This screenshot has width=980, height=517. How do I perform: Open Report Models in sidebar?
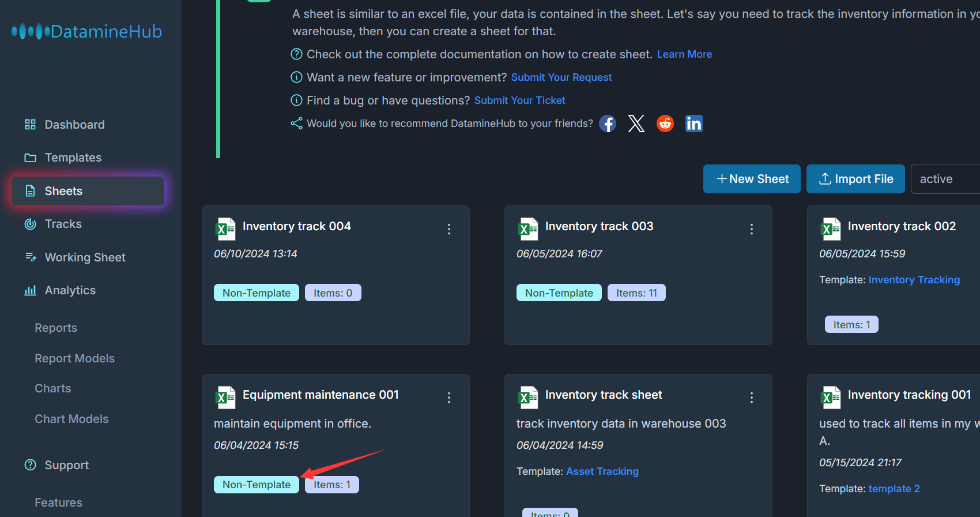point(74,358)
